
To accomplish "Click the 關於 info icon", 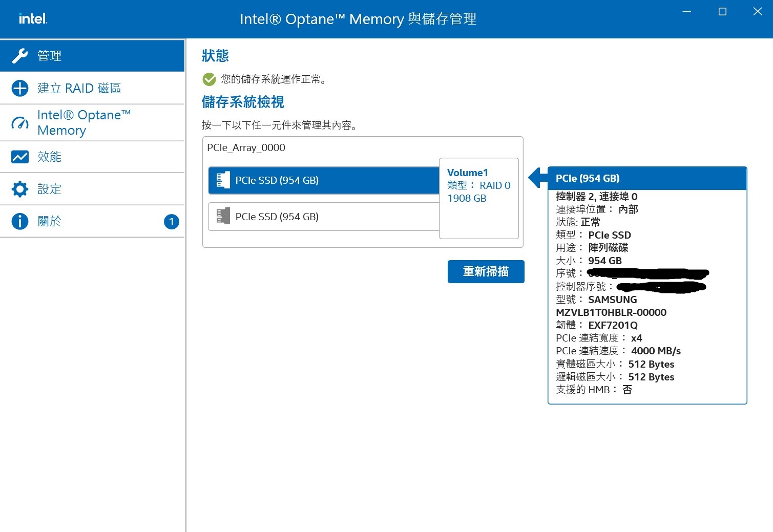I will [19, 221].
